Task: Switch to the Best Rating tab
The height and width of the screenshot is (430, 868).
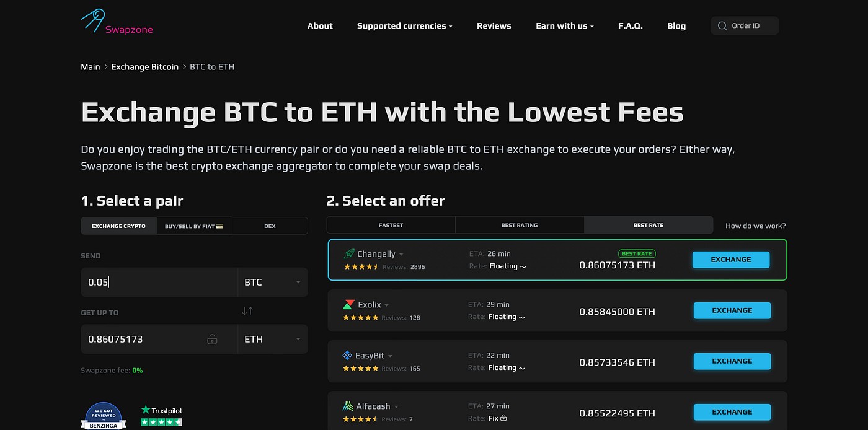Action: (520, 225)
